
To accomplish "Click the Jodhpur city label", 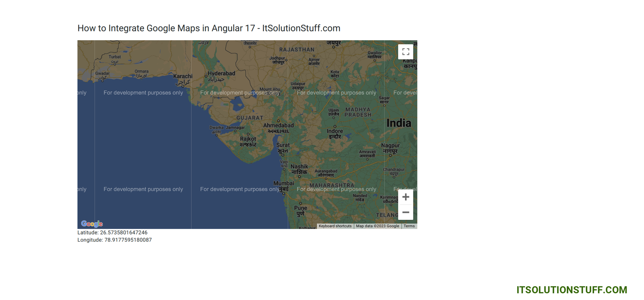I will tap(277, 58).
